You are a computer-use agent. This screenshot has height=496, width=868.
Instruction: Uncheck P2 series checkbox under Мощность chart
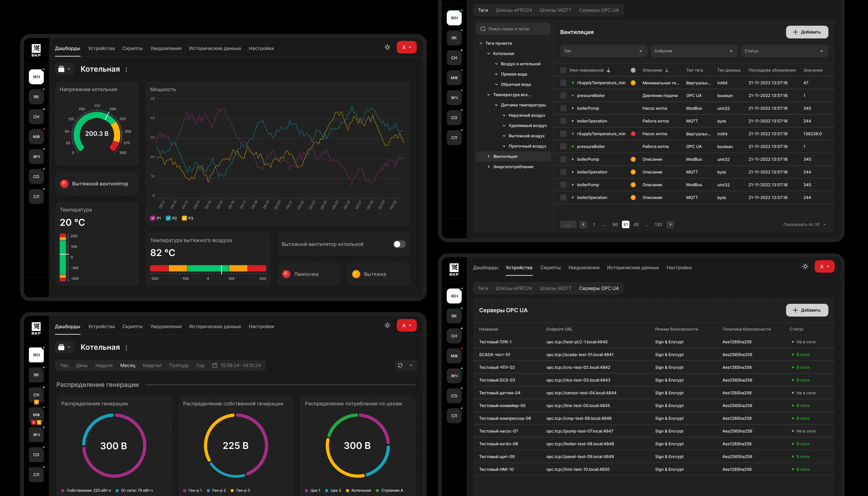(x=168, y=218)
